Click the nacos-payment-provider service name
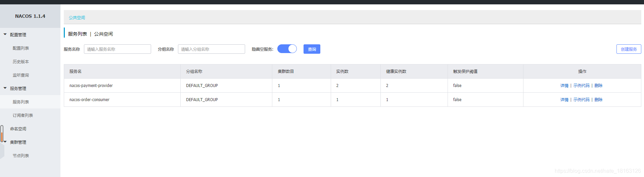This screenshot has width=644, height=177. point(91,86)
